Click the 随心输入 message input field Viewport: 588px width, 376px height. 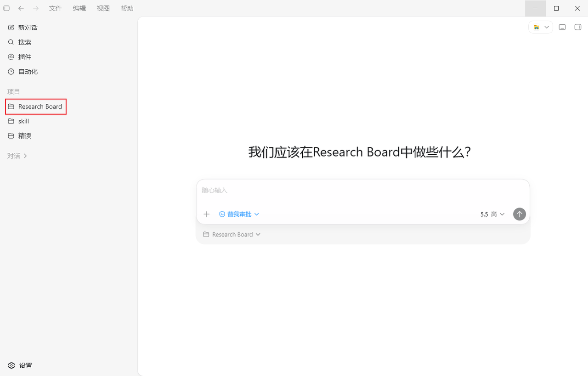coord(363,191)
